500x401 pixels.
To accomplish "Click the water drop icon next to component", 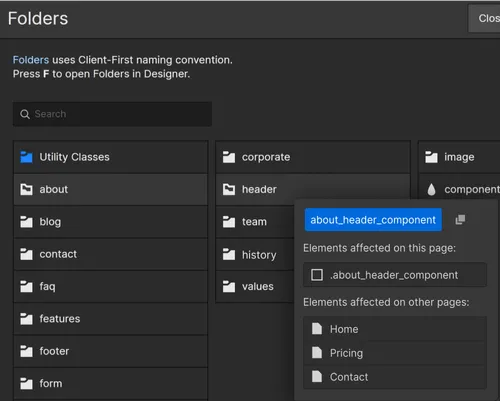I will [x=431, y=189].
